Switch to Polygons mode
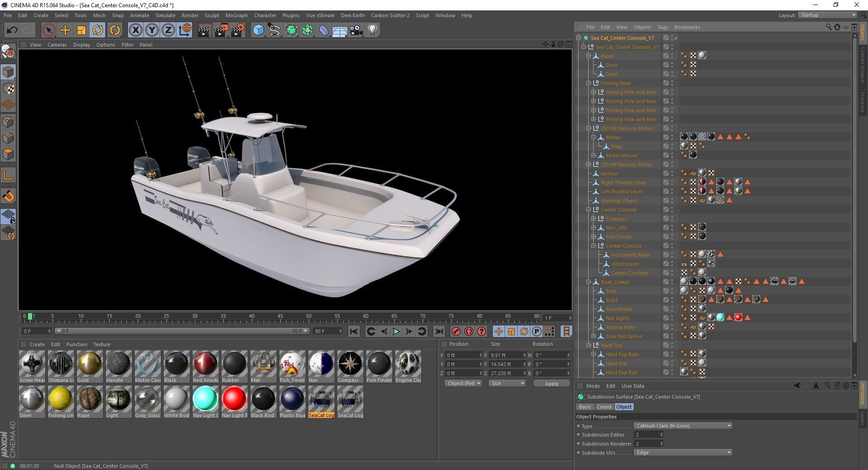 8,154
